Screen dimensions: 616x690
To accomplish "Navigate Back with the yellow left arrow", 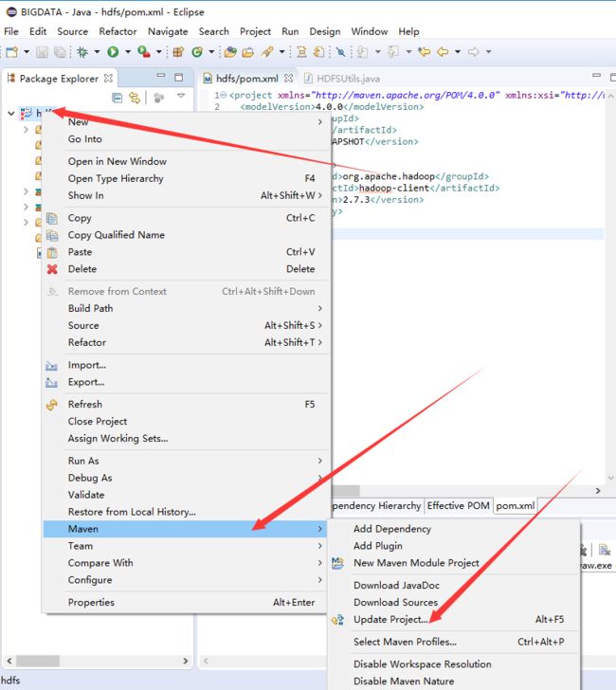I will 443,52.
